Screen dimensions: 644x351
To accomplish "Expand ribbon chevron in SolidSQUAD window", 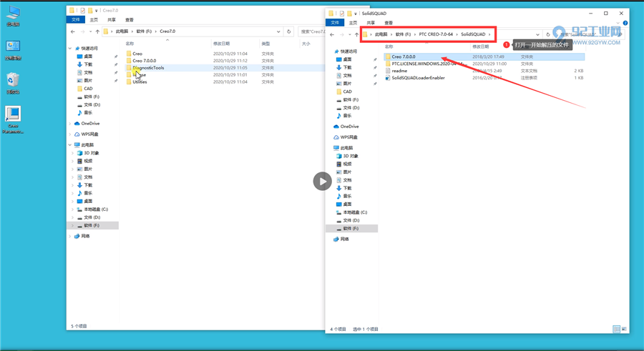I will tap(618, 23).
